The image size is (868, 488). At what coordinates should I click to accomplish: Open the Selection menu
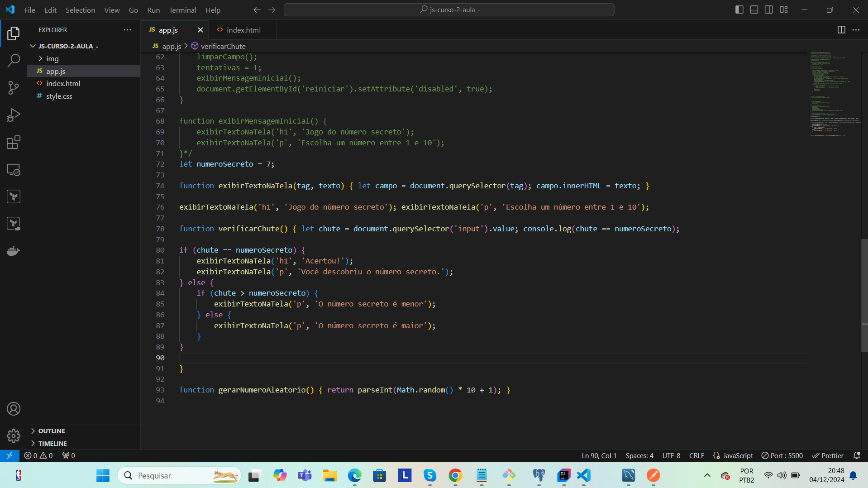click(x=80, y=10)
